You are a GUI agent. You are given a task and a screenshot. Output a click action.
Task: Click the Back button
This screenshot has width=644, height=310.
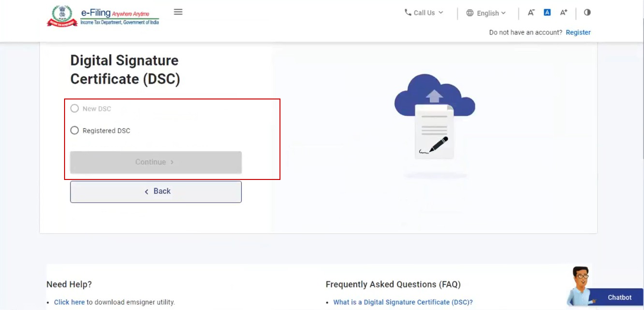point(156,192)
